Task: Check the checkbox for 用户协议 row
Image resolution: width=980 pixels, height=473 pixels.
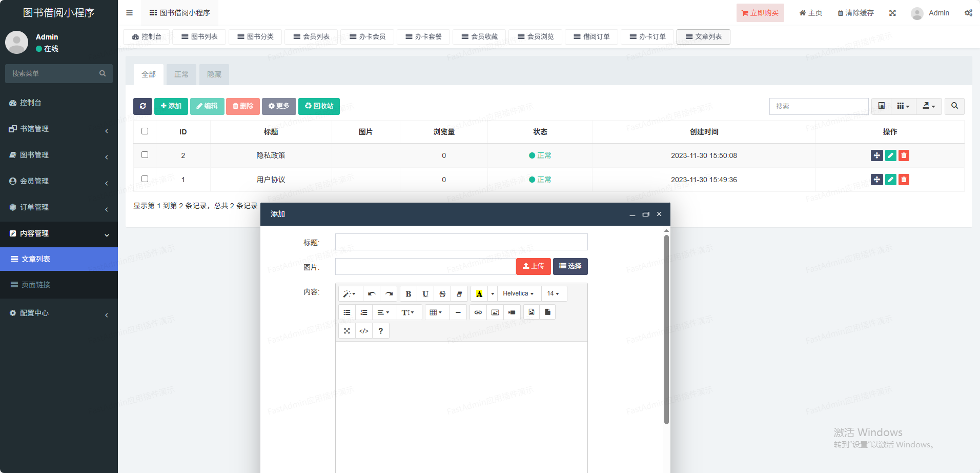Action: (x=145, y=179)
